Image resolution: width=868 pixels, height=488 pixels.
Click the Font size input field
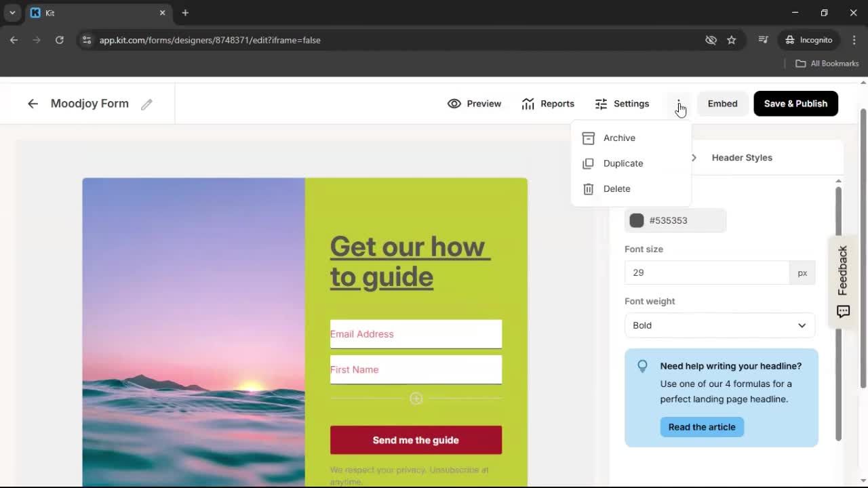707,272
